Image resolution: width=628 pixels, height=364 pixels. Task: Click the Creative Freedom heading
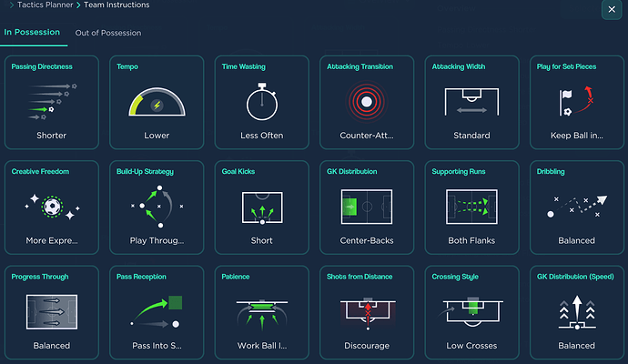coord(40,171)
